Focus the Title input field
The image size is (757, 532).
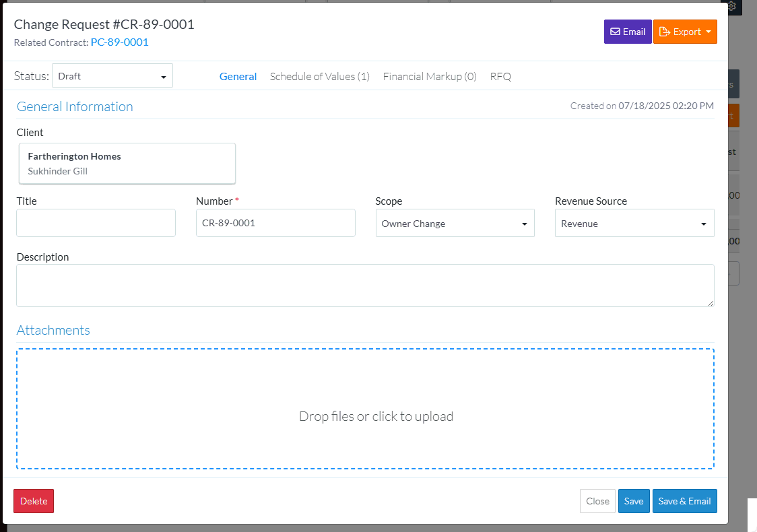[96, 223]
